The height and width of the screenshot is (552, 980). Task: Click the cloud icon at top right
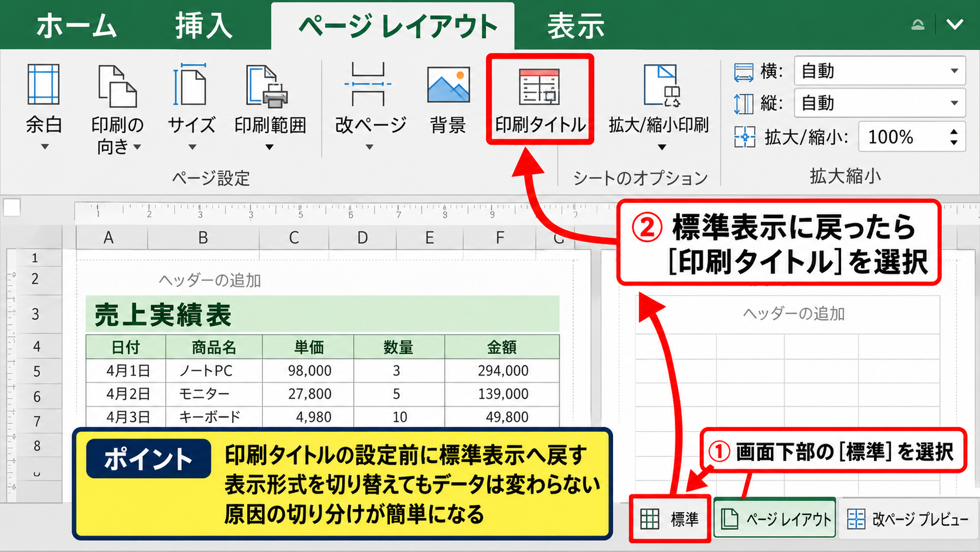click(x=918, y=24)
